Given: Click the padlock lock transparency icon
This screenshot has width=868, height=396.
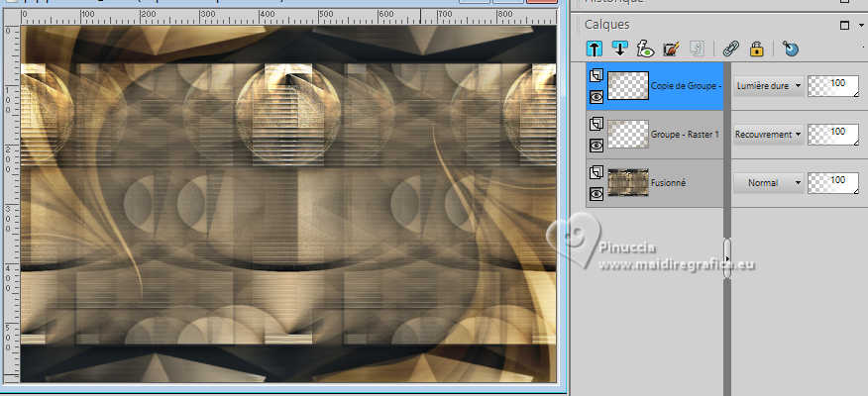Looking at the screenshot, I should pyautogui.click(x=756, y=49).
